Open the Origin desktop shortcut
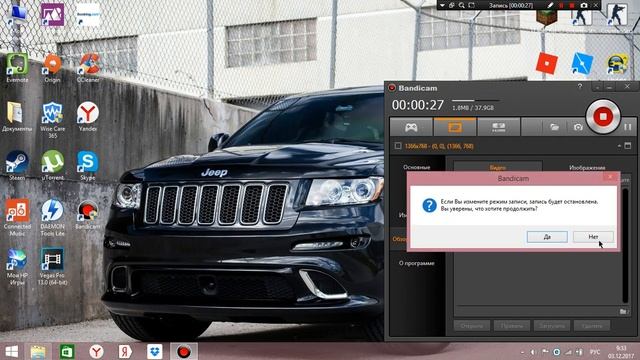This screenshot has height=360, width=640. click(52, 68)
